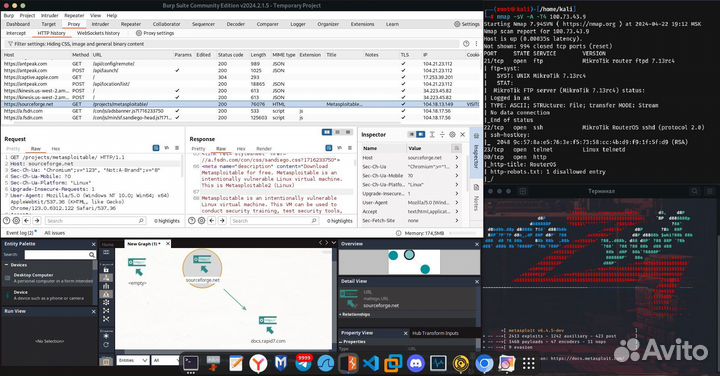Open Discord from the dock
This screenshot has width=720, height=376.
[x=416, y=364]
